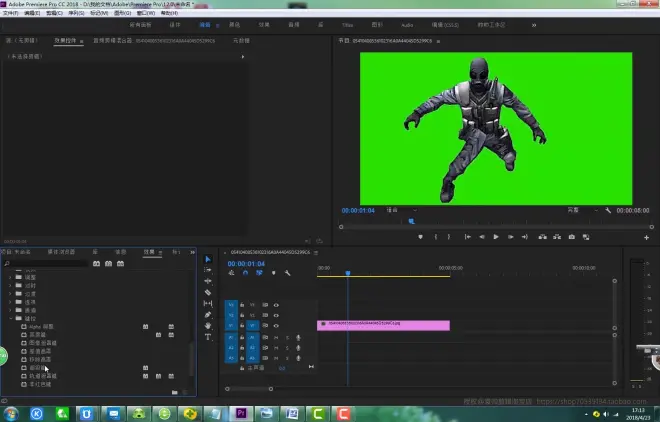Open the 序列(S) menu
The width and height of the screenshot is (660, 422).
pyautogui.click(x=76, y=13)
